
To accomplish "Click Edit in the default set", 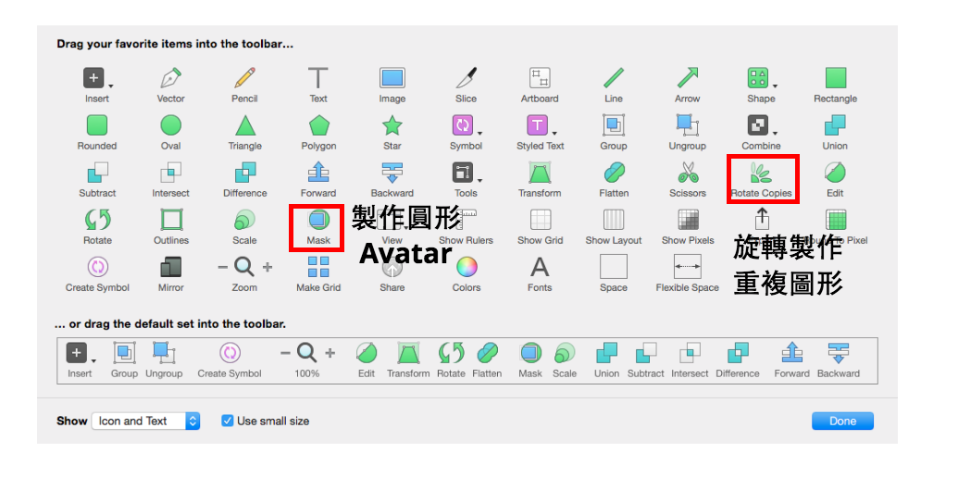I will (x=366, y=360).
